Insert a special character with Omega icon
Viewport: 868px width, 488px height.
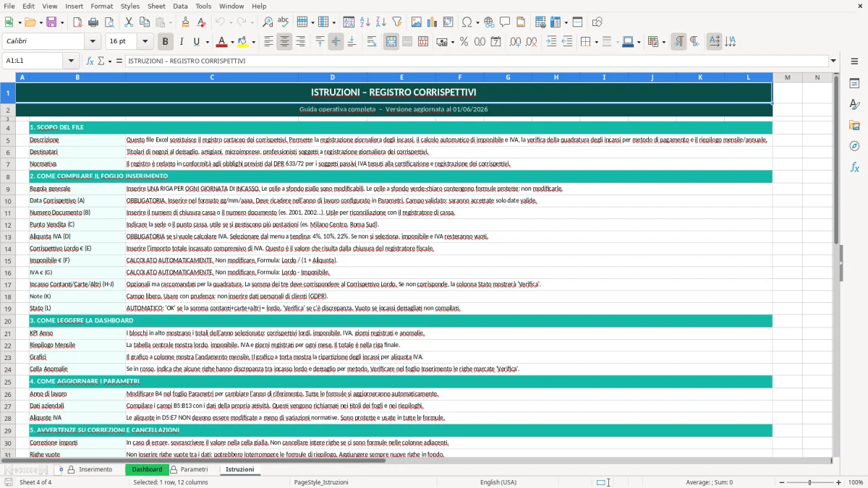pos(467,22)
